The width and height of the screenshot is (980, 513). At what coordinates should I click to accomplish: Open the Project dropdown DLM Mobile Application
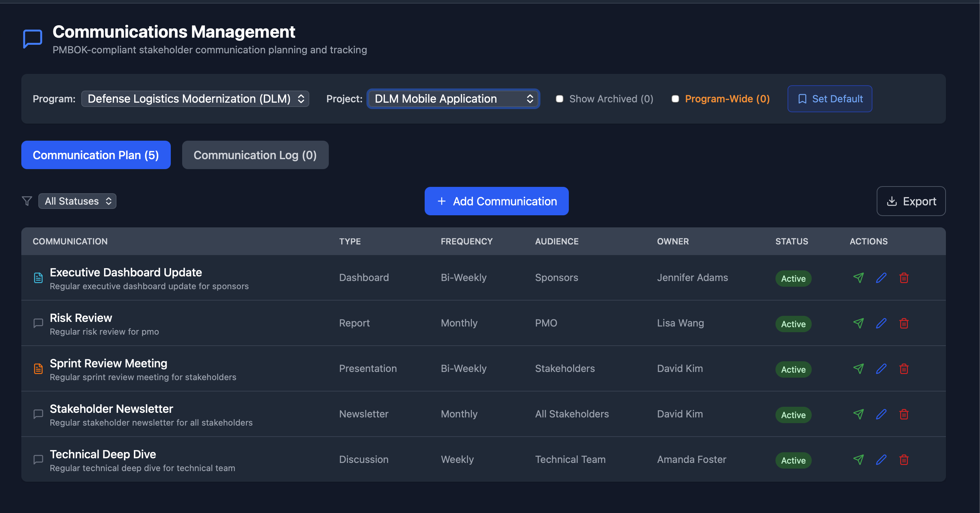pyautogui.click(x=453, y=99)
